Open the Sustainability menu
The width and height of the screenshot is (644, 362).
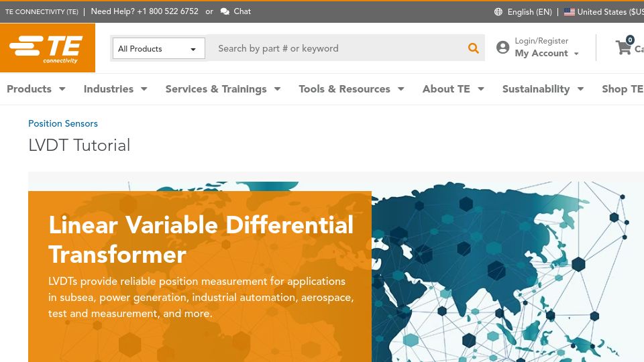(x=536, y=89)
